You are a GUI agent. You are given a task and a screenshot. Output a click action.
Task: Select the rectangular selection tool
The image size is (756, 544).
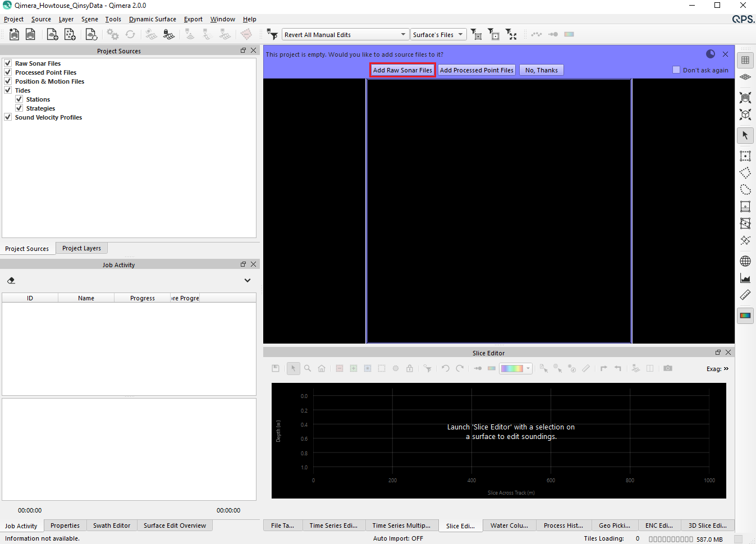745,156
